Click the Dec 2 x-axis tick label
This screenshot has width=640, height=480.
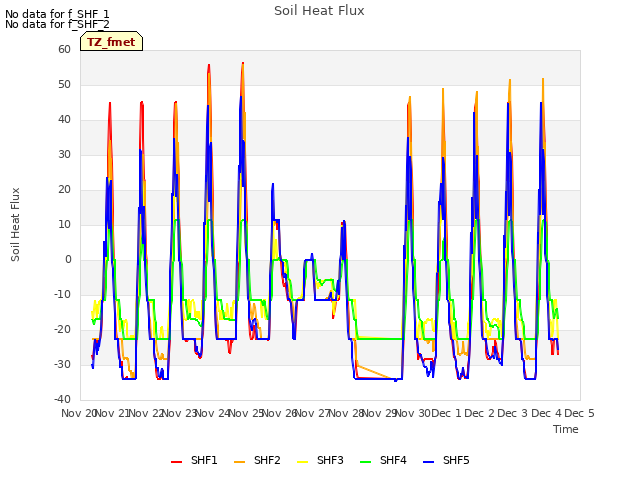pos(479,413)
